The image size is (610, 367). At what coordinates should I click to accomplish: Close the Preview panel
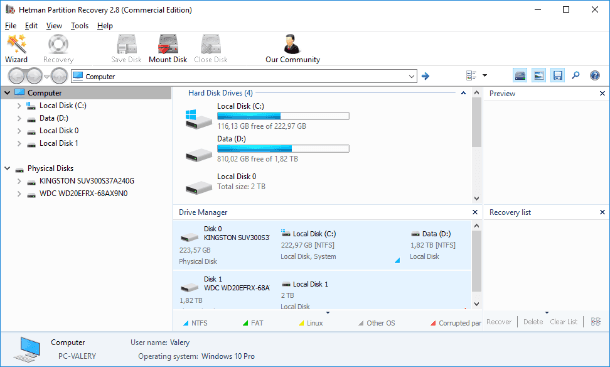coord(602,93)
